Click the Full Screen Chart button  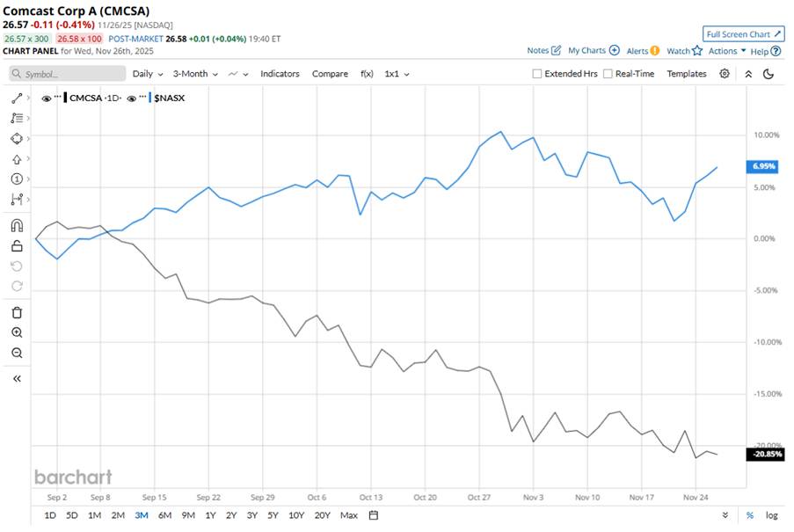(743, 34)
